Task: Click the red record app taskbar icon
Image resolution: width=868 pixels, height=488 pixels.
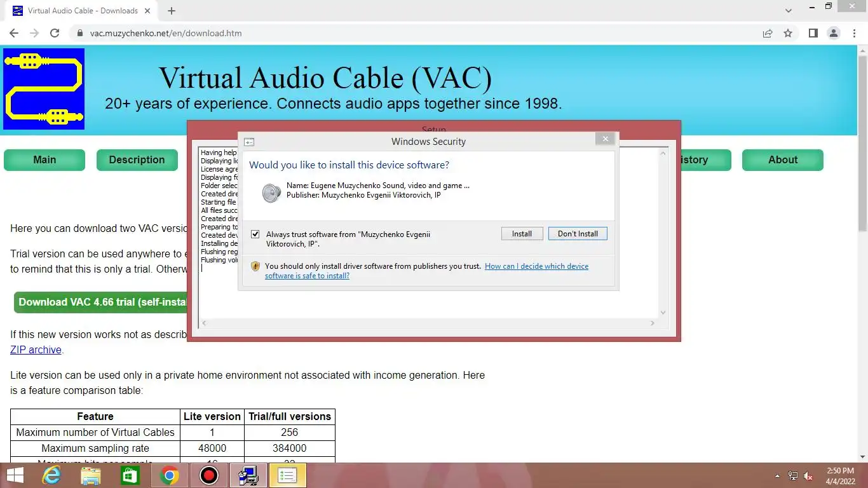Action: [208, 475]
